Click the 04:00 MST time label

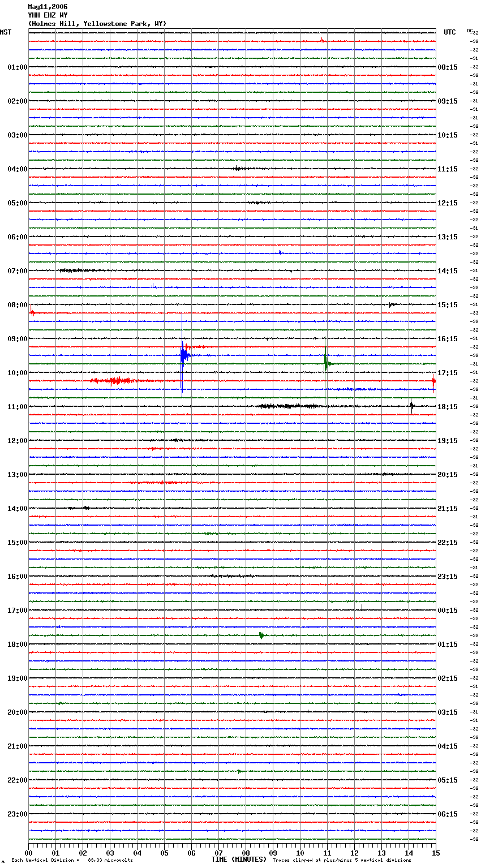(18, 169)
